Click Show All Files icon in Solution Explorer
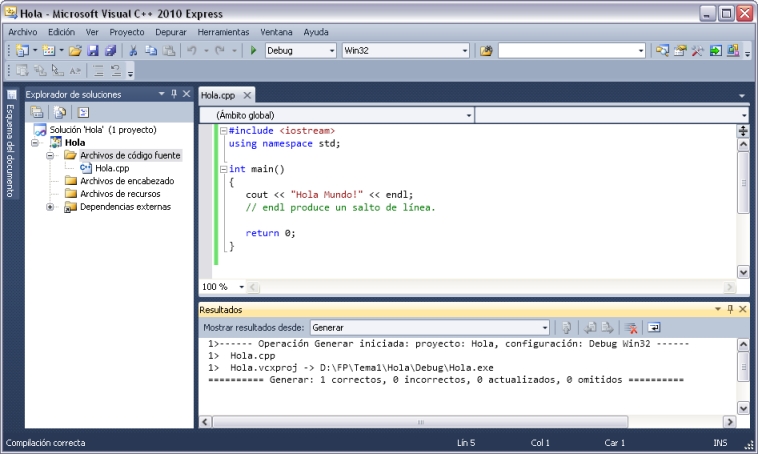 (x=60, y=112)
